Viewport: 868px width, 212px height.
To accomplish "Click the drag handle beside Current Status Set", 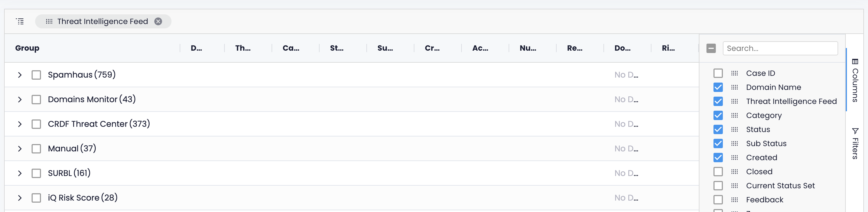I will click(735, 185).
